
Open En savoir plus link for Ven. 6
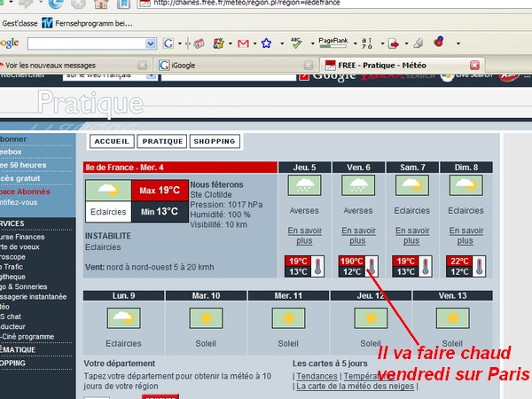coord(357,235)
